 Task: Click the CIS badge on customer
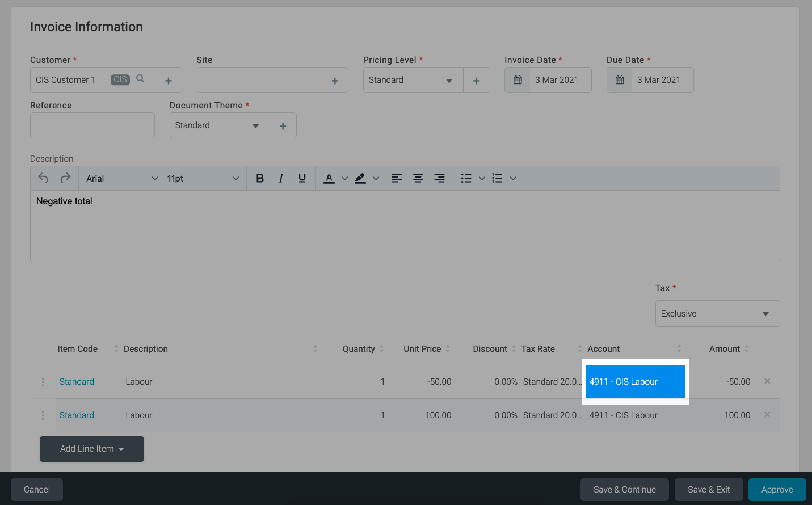(x=120, y=79)
